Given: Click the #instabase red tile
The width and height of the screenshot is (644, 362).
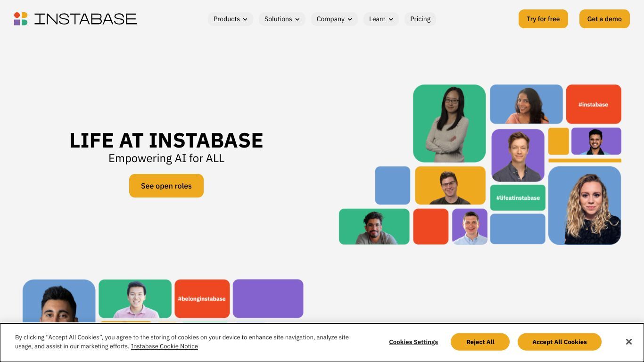Looking at the screenshot, I should (x=594, y=104).
